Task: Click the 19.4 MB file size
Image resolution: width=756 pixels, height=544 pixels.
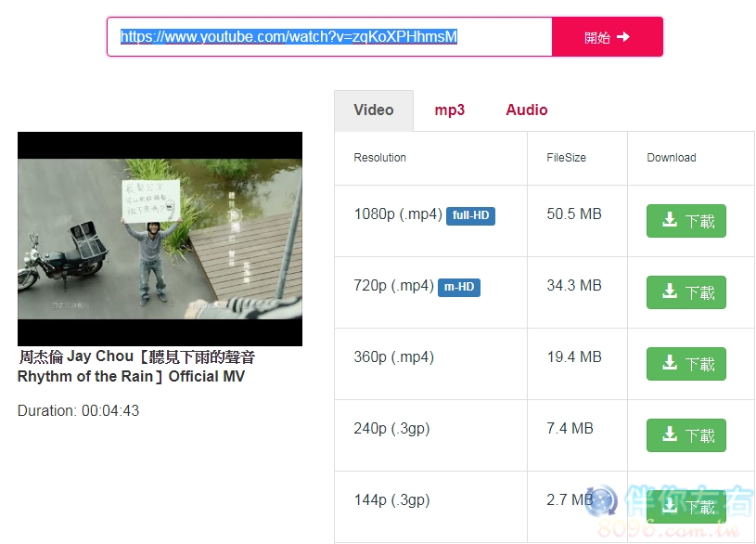Action: point(574,356)
